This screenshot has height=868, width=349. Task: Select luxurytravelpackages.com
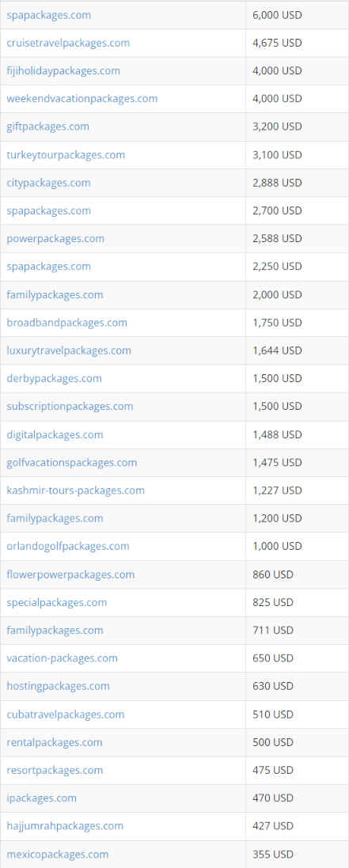69,351
